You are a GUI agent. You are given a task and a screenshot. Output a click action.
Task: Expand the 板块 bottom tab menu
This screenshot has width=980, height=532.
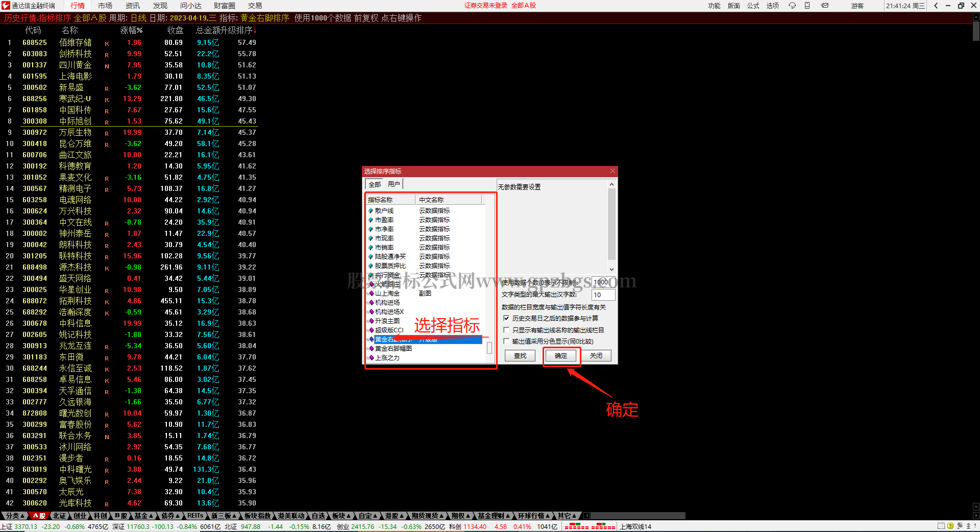coord(342,516)
